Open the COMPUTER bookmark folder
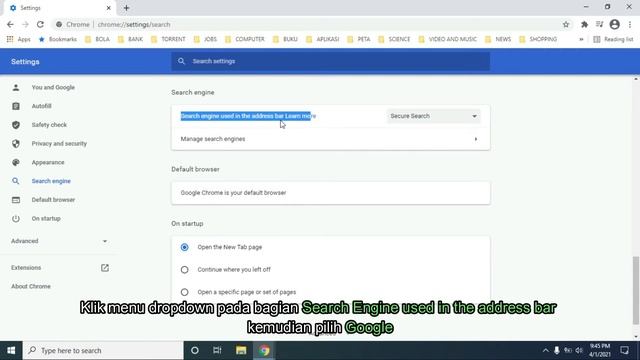This screenshot has height=360, width=640. 245,39
